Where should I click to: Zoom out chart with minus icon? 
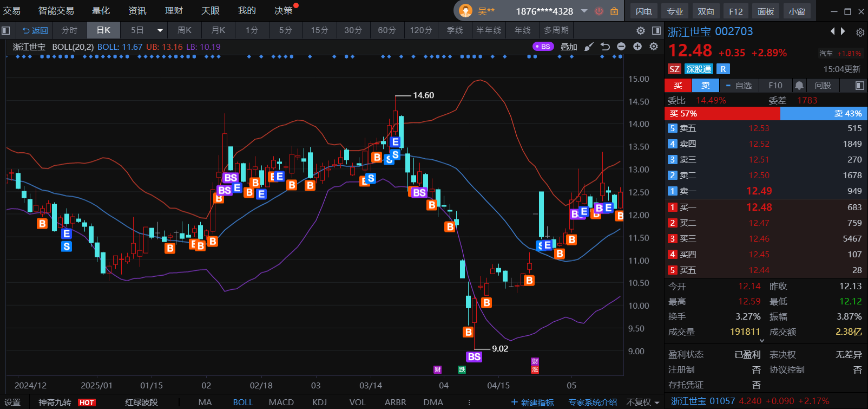point(621,47)
